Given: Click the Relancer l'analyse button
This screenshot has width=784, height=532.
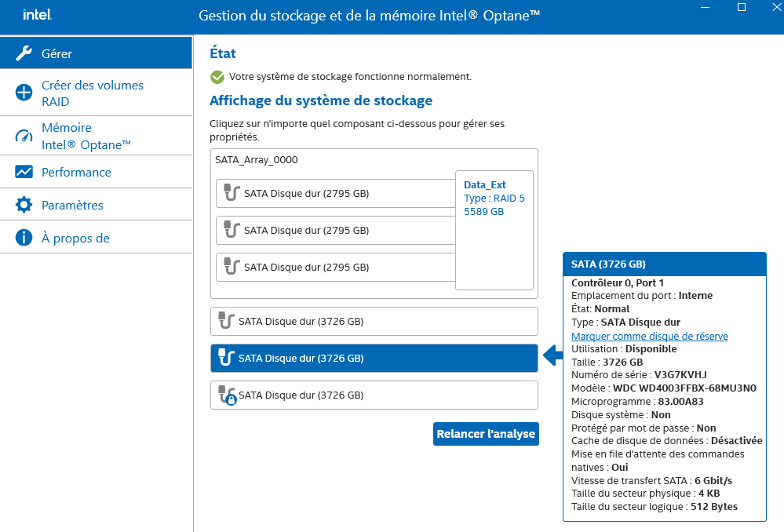Looking at the screenshot, I should pos(486,433).
